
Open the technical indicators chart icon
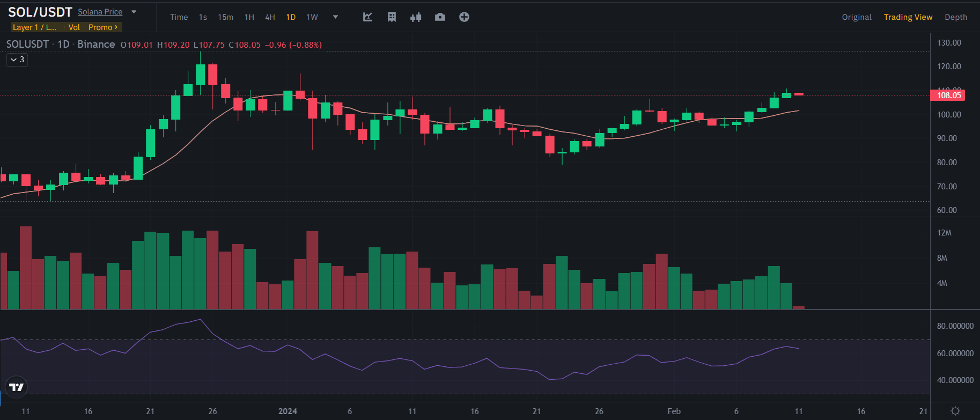[367, 17]
